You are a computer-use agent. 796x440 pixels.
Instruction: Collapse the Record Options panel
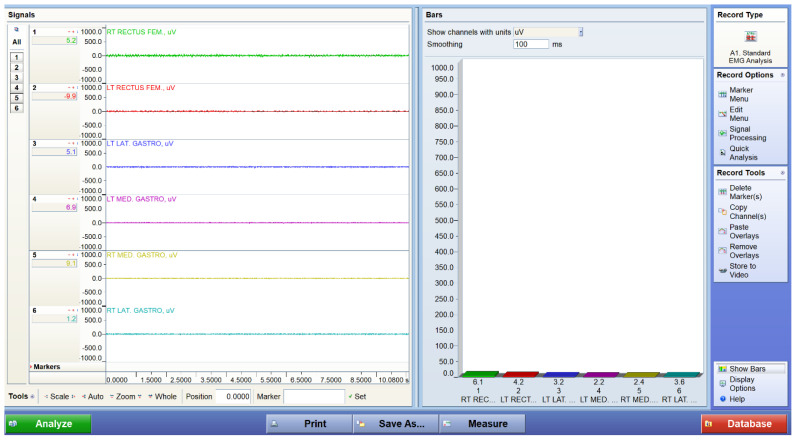[x=782, y=75]
